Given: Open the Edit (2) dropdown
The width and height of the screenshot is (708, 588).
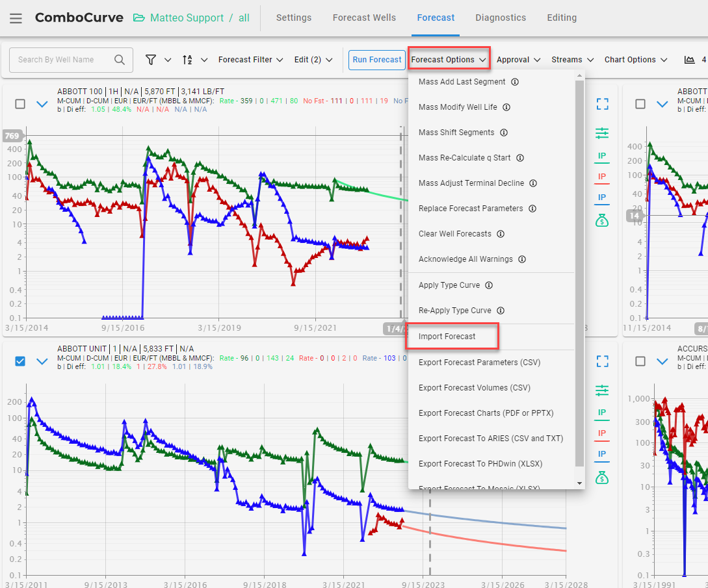Looking at the screenshot, I should (313, 60).
